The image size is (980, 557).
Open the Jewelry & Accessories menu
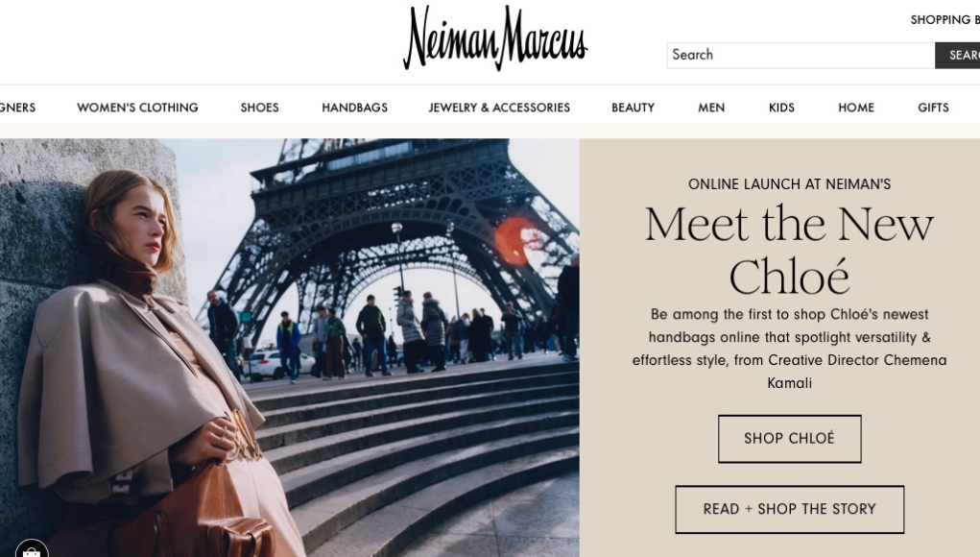click(499, 108)
